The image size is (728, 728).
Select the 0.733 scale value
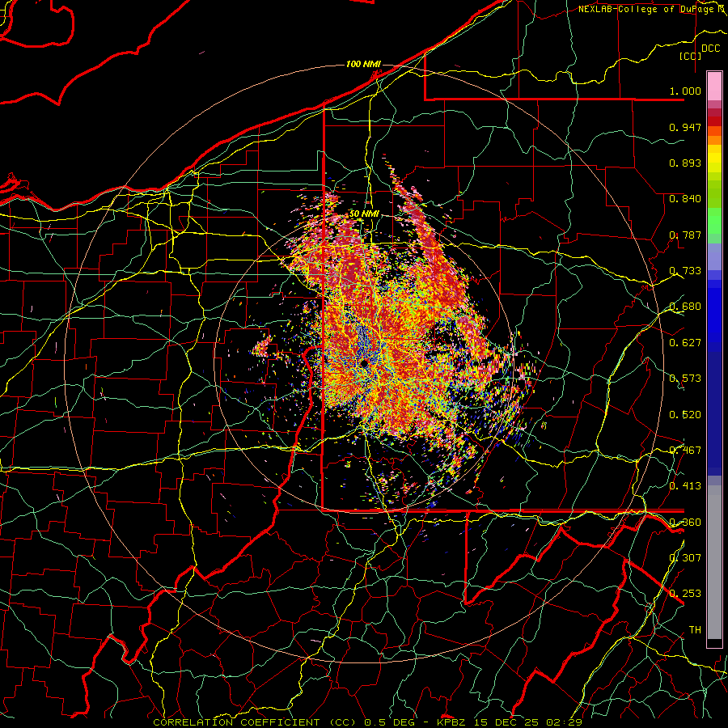[685, 271]
